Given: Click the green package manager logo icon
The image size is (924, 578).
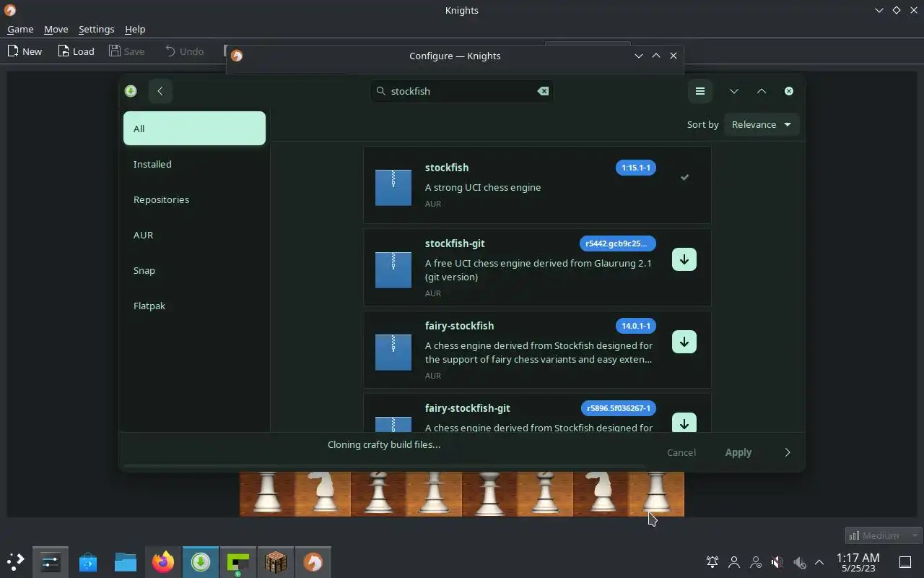Looking at the screenshot, I should pos(131,91).
